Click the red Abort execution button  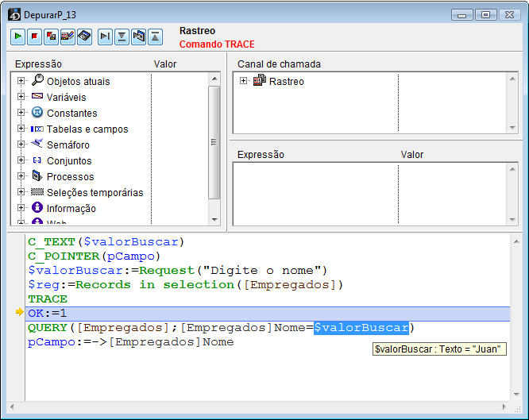pos(34,36)
